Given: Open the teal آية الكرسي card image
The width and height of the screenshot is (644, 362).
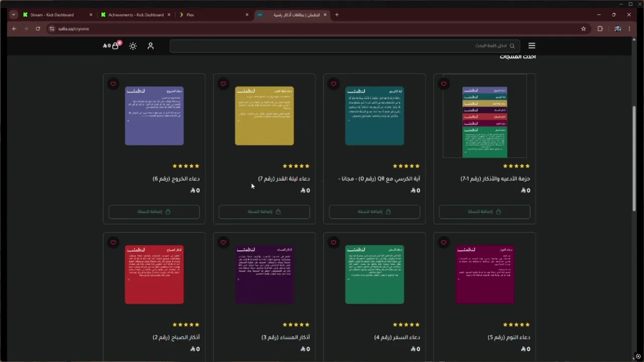Looking at the screenshot, I should 374,116.
